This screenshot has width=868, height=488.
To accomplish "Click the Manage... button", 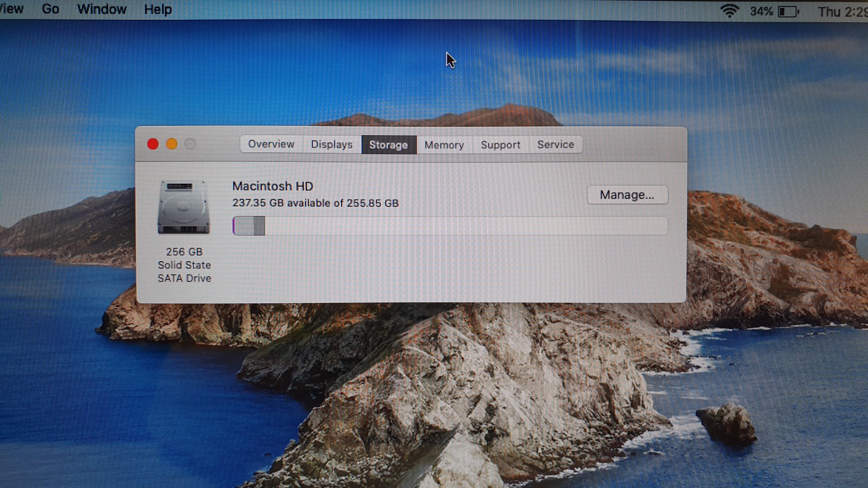I will click(x=627, y=195).
